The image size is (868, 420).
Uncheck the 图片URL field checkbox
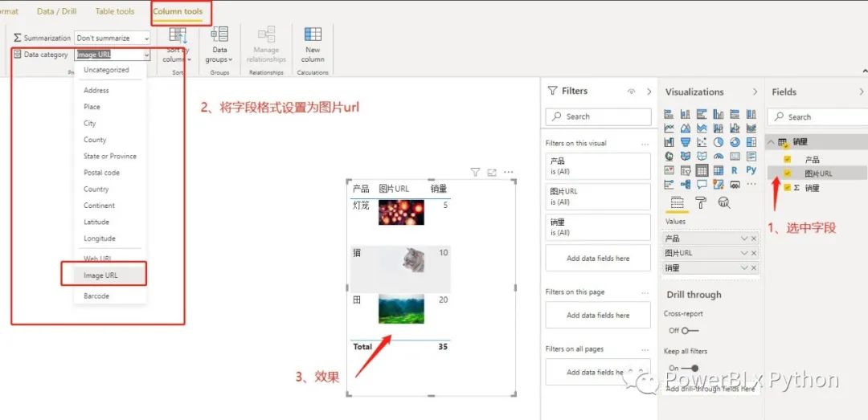coord(788,173)
